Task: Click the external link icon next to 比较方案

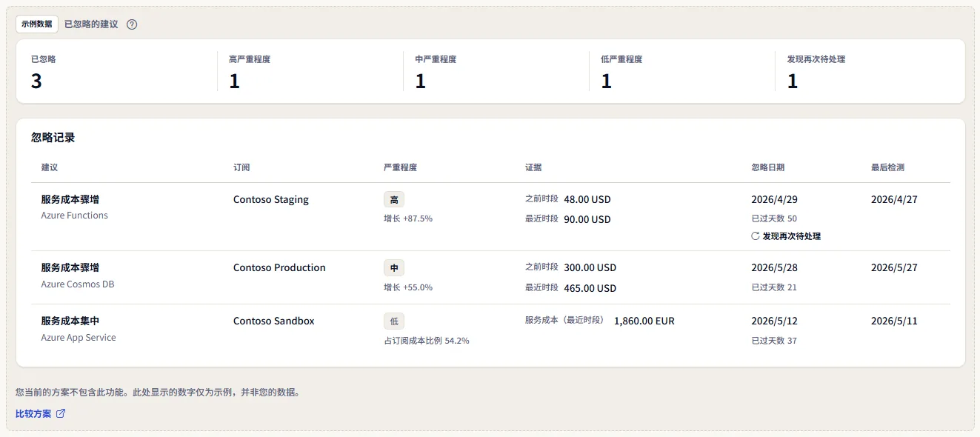Action: coord(61,414)
